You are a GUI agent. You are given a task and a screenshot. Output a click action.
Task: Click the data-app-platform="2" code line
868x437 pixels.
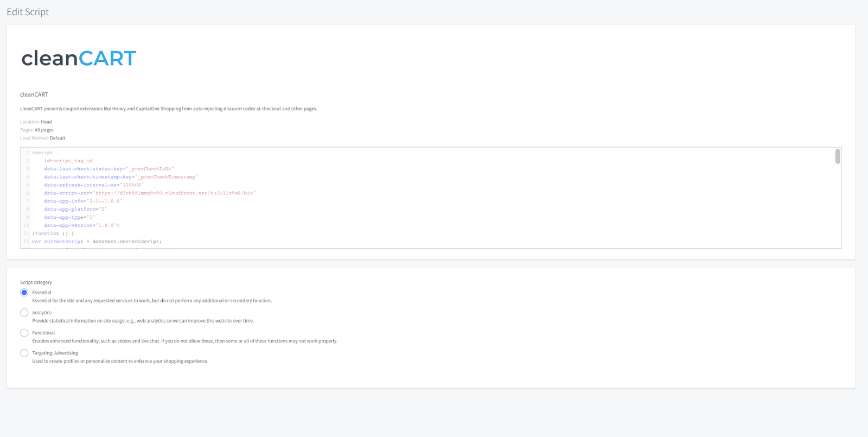click(x=75, y=209)
